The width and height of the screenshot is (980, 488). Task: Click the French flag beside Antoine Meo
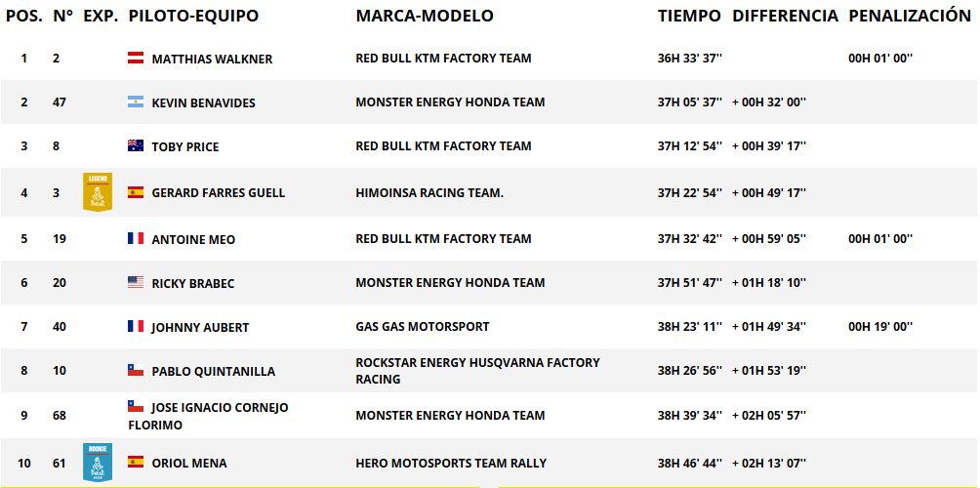136,238
